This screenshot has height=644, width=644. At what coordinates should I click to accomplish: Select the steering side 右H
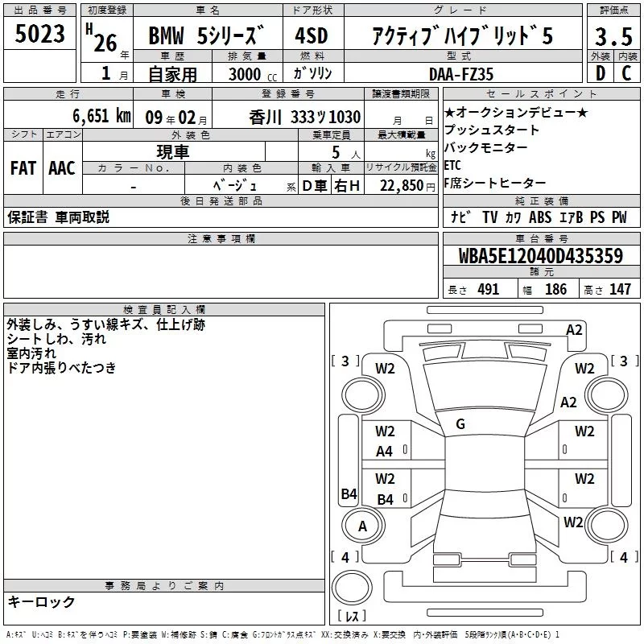347,186
